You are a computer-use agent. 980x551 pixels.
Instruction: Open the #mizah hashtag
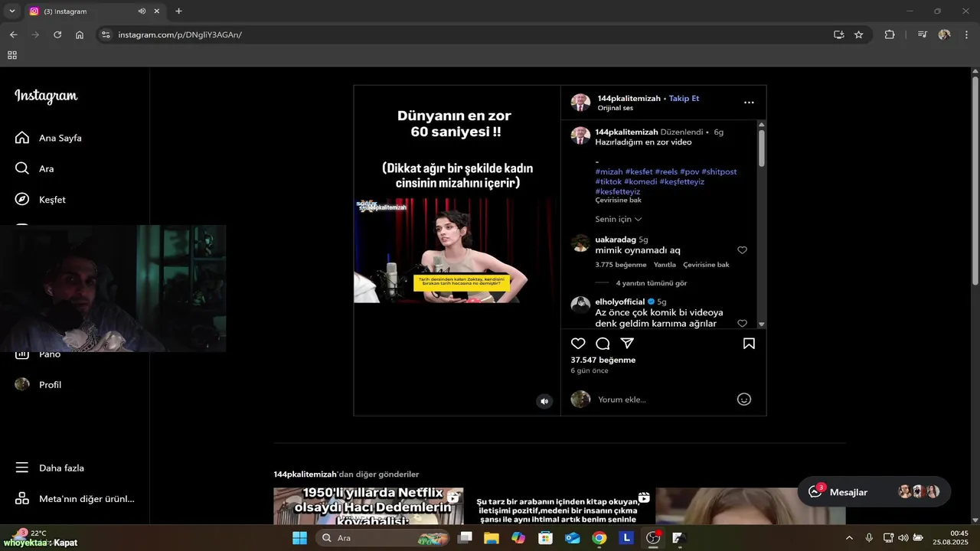tap(609, 171)
